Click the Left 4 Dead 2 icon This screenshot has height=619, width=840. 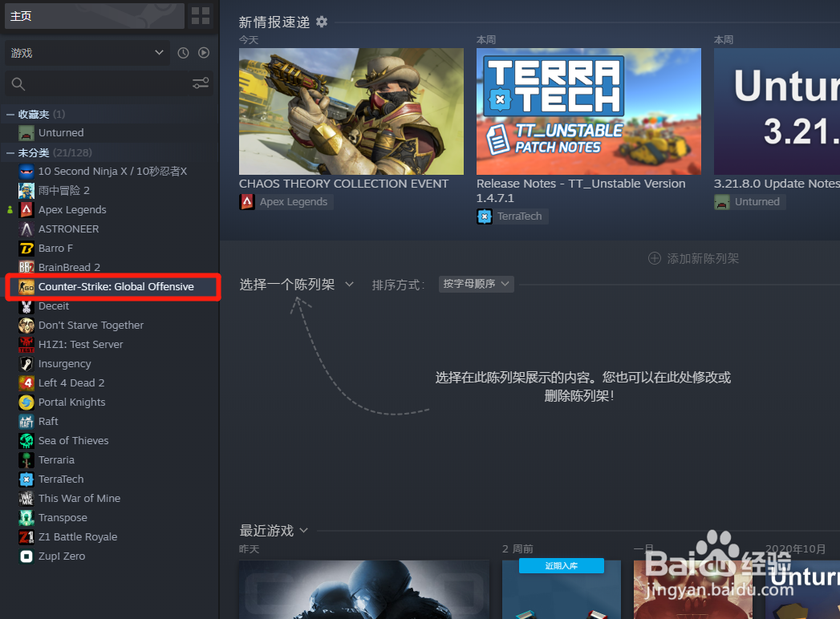(x=26, y=382)
